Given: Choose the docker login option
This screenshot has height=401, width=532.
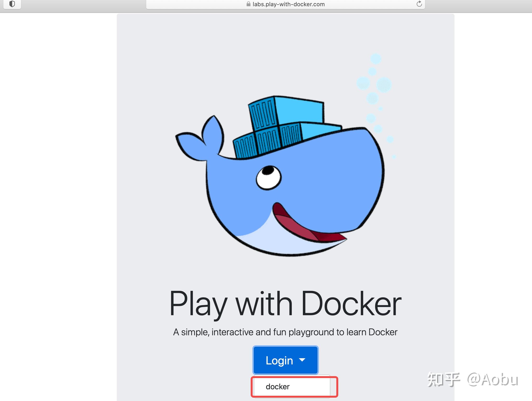Looking at the screenshot, I should (292, 387).
